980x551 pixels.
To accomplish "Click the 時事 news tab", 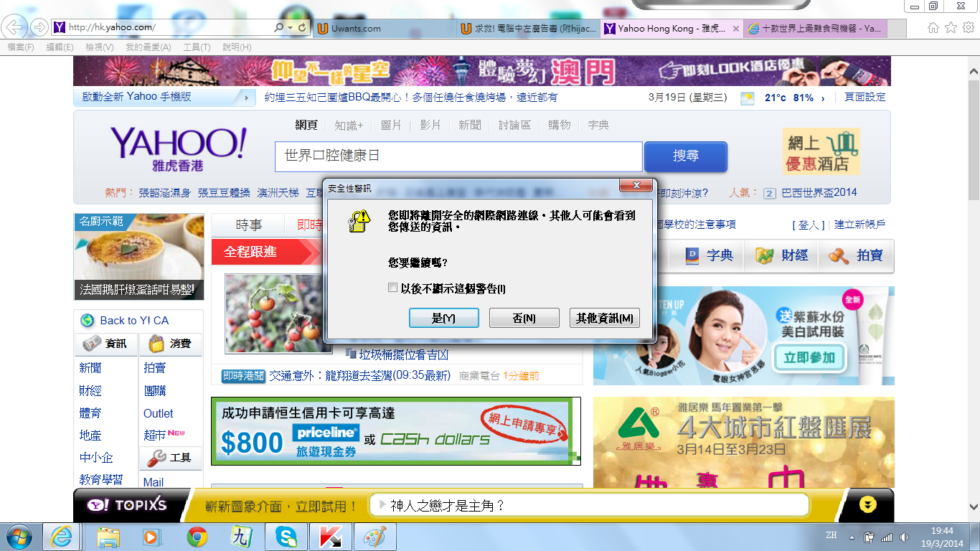I will coord(249,225).
